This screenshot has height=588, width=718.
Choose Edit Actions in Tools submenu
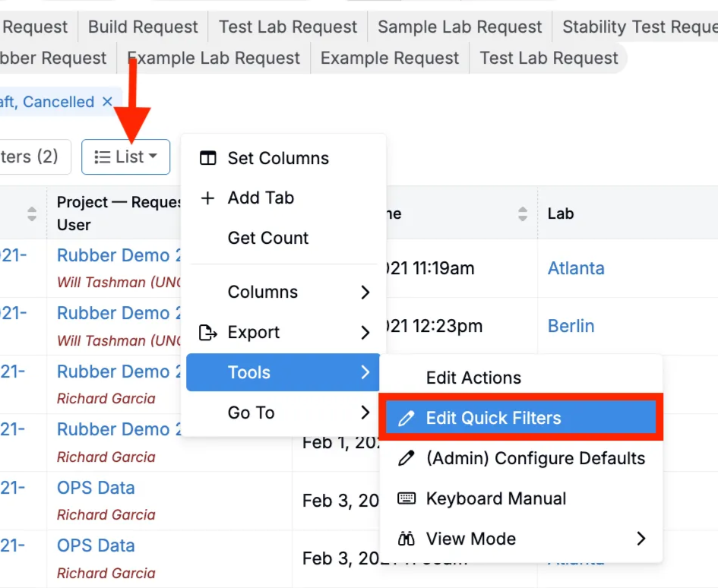473,378
